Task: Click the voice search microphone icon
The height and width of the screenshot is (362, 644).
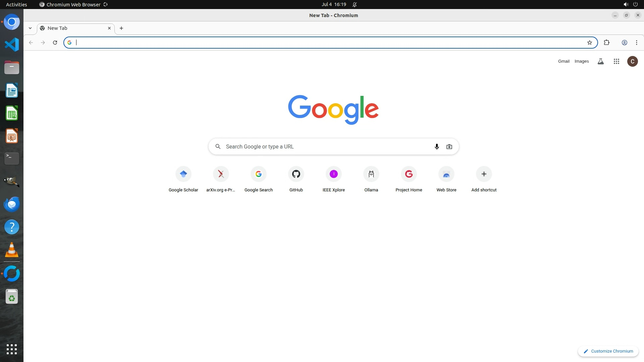Action: pos(437,146)
